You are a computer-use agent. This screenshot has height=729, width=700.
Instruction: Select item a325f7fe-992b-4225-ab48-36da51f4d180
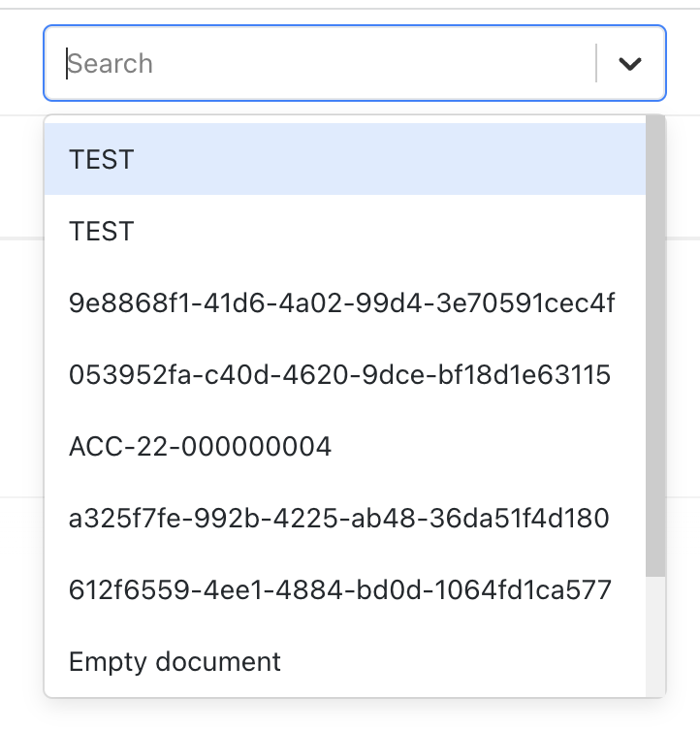(339, 519)
